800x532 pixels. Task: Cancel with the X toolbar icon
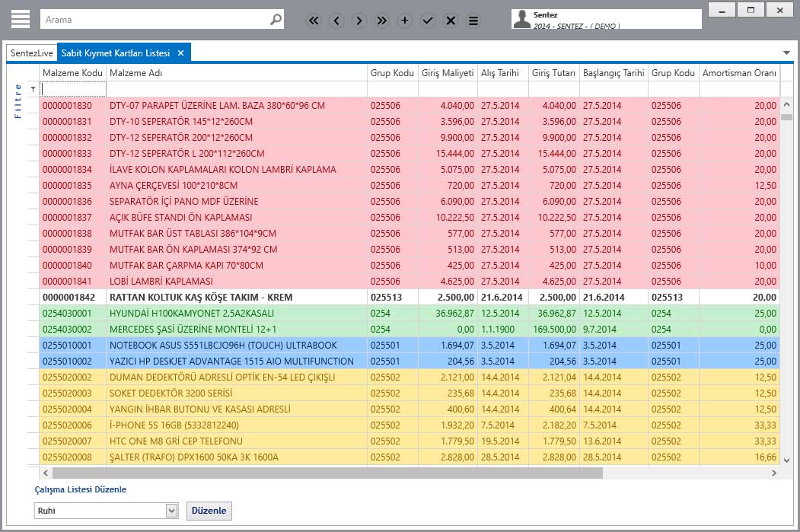[x=451, y=21]
